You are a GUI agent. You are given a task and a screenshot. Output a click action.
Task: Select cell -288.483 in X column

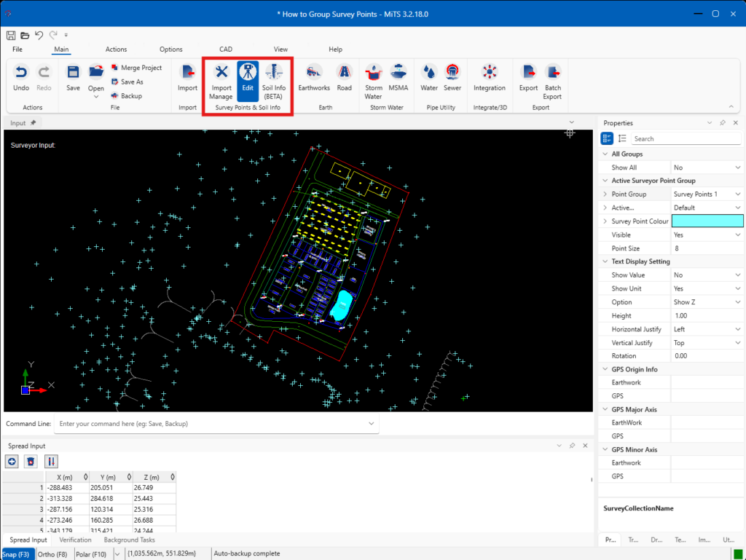[67, 487]
